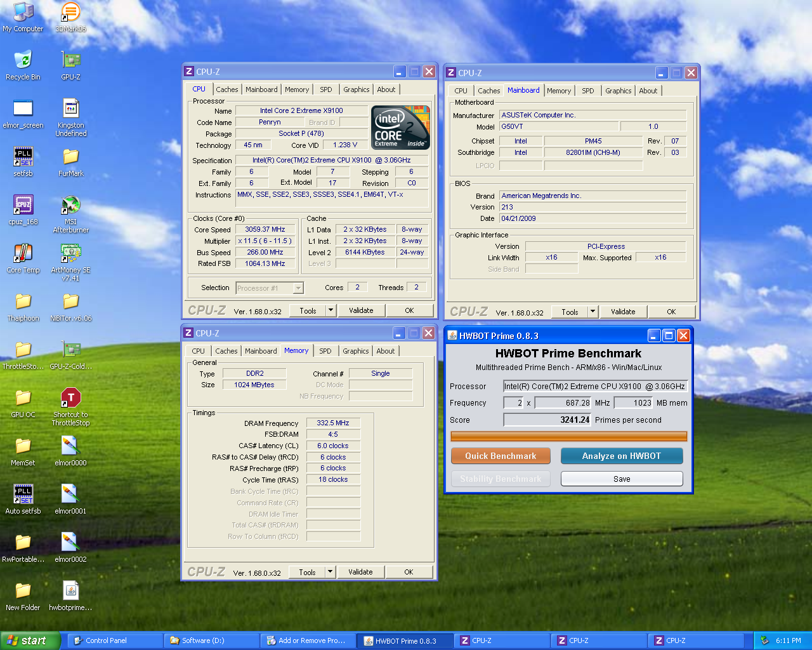Open the NiBiTor.v6.06 folder icon
The image size is (812, 650).
coord(70,307)
